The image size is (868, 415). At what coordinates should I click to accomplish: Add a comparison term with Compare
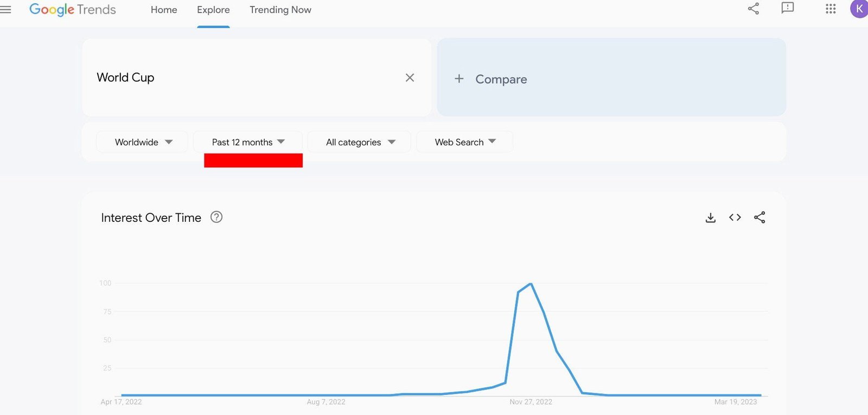tap(611, 77)
